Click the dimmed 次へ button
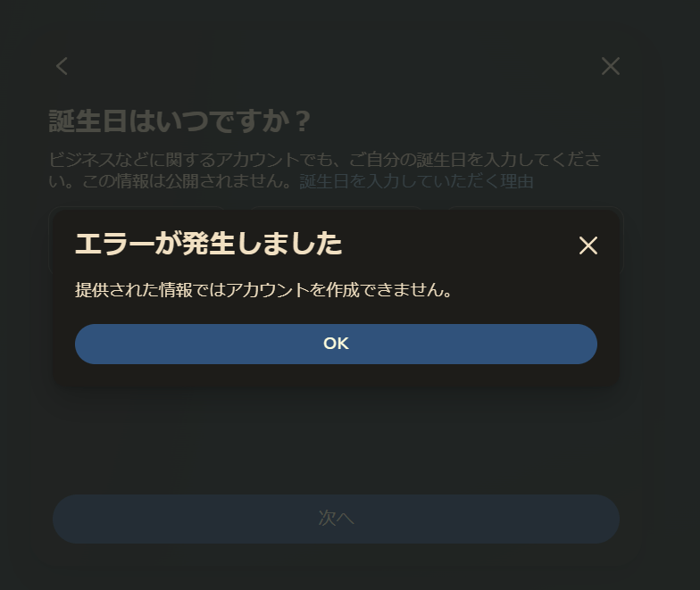The width and height of the screenshot is (700, 590). click(336, 519)
